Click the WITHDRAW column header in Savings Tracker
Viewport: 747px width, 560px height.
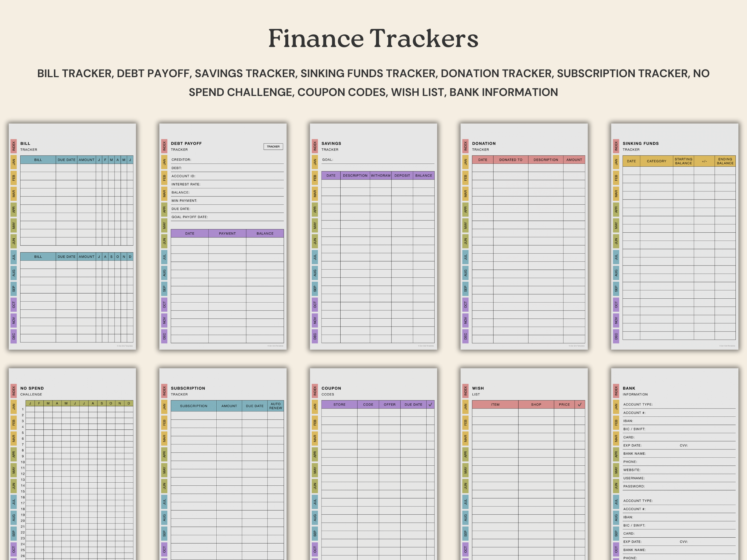tap(380, 176)
